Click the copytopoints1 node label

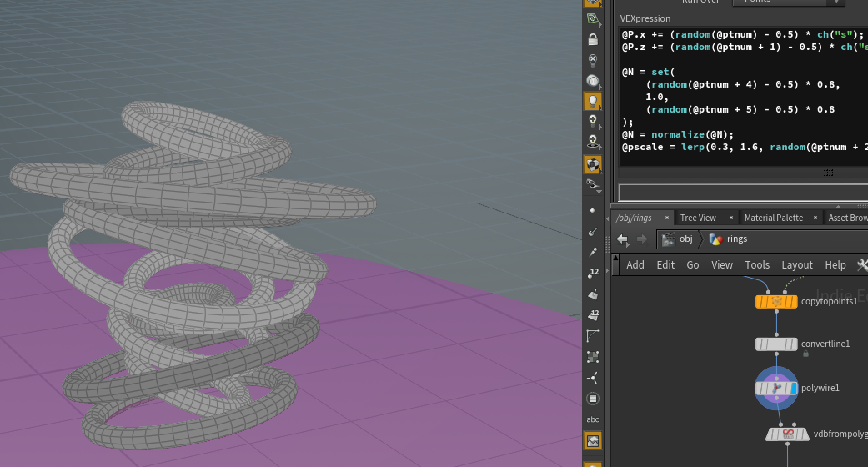click(x=830, y=301)
